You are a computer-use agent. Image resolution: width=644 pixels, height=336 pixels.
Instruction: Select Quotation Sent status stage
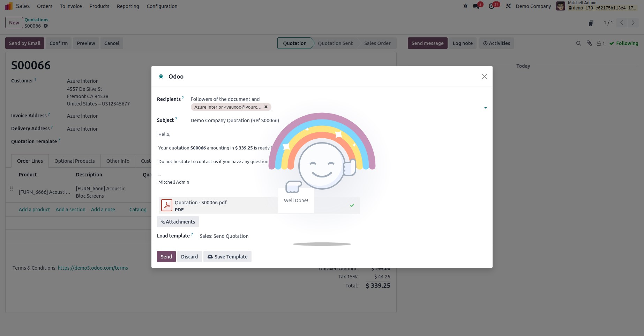(x=335, y=43)
